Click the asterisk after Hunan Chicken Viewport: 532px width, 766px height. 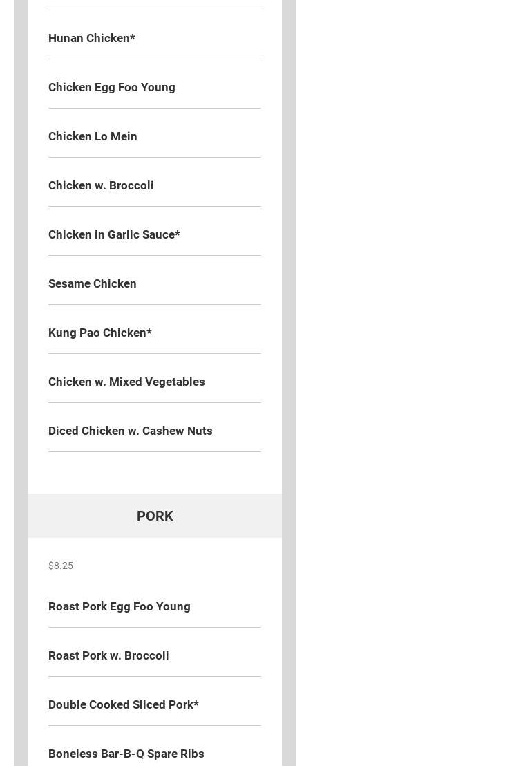tap(133, 37)
